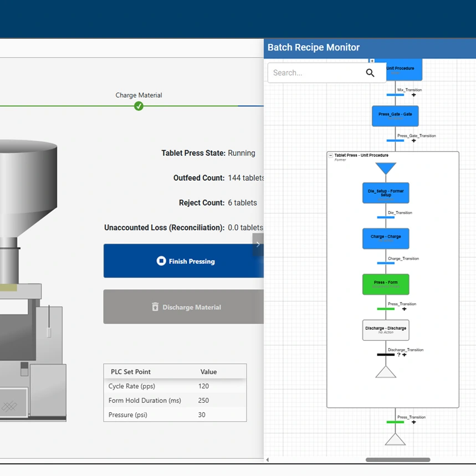Click the Form Hold Duration (ms) row
This screenshot has height=476, width=476.
pyautogui.click(x=175, y=401)
